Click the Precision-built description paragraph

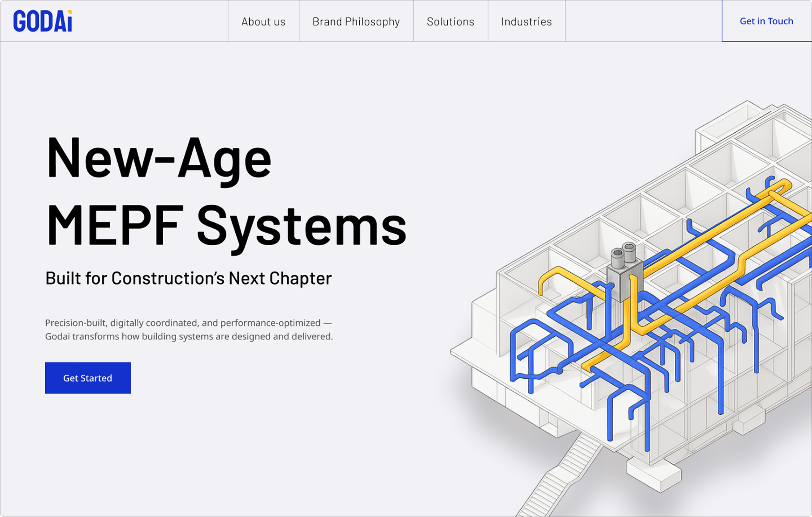189,330
